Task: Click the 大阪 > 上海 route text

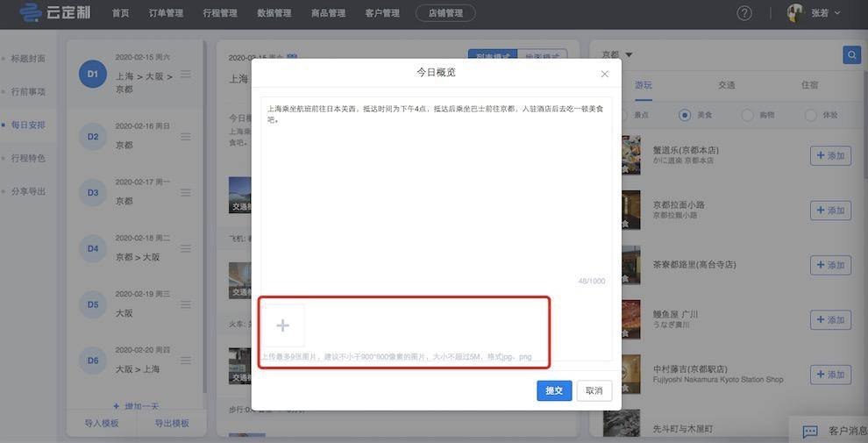Action: tap(138, 368)
